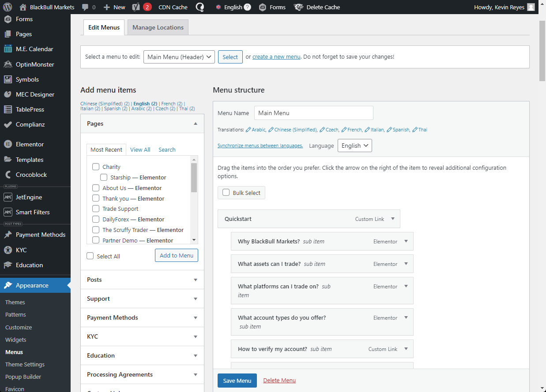Expand Quickstart menu item options
Screen dimensions: 546x392
pyautogui.click(x=393, y=219)
